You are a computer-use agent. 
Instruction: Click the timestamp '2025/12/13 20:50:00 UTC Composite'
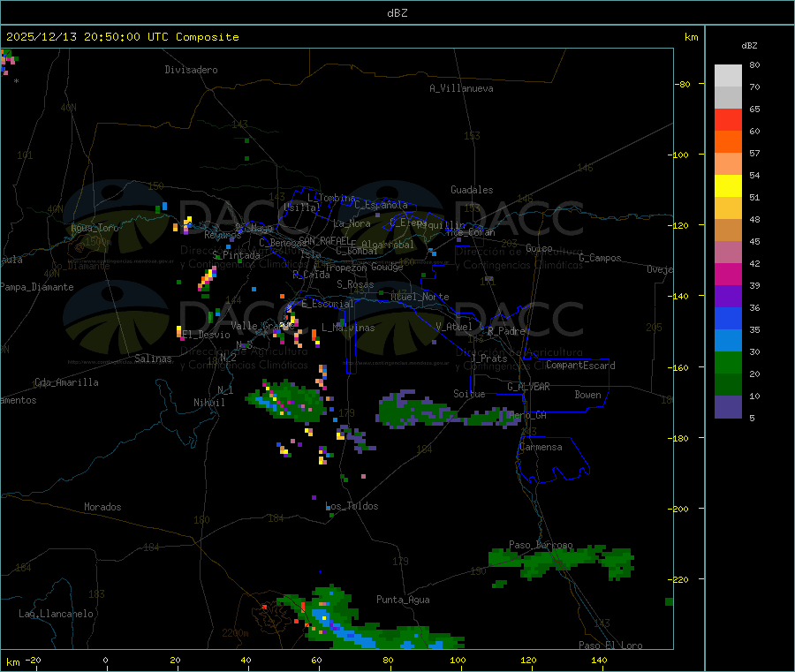point(122,37)
